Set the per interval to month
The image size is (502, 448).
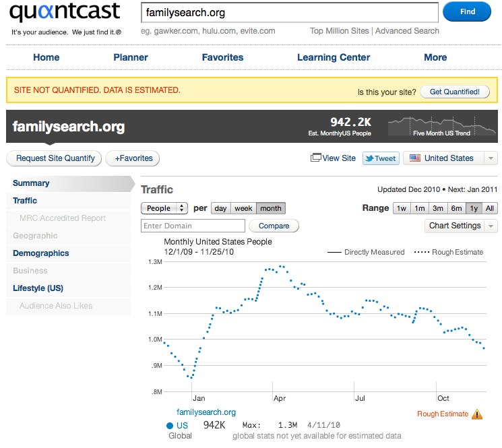271,208
